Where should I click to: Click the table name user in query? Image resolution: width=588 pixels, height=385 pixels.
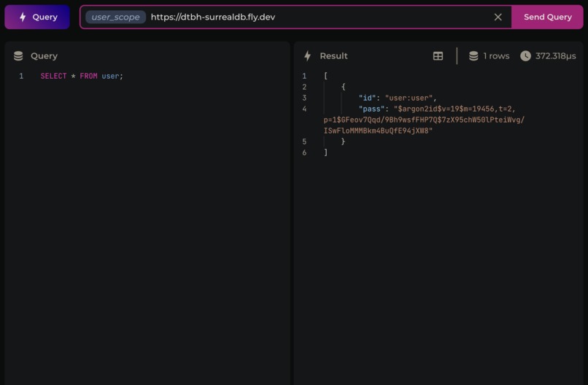110,76
